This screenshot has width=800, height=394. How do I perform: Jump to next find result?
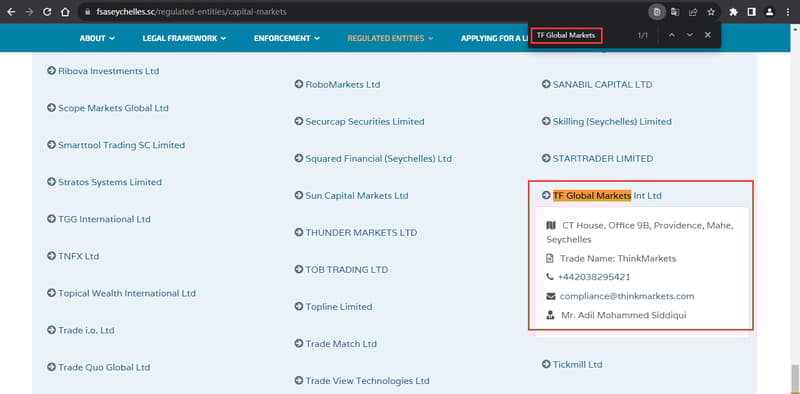pyautogui.click(x=690, y=35)
